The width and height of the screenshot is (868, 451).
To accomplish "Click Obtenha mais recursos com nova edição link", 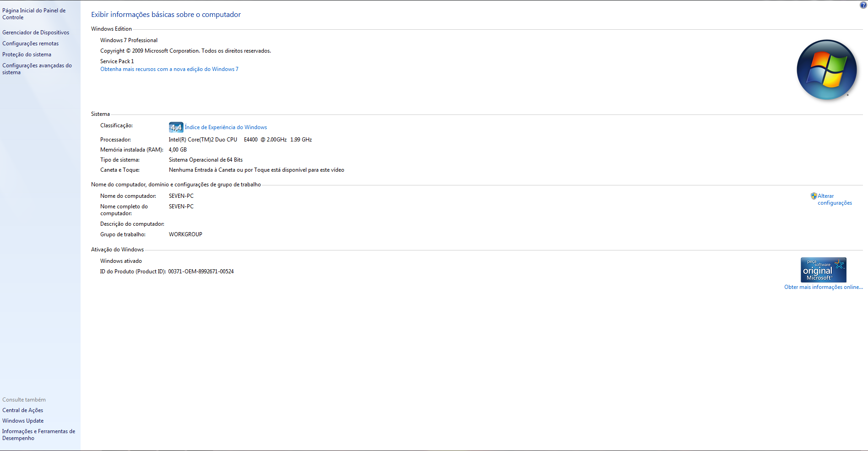I will [169, 69].
